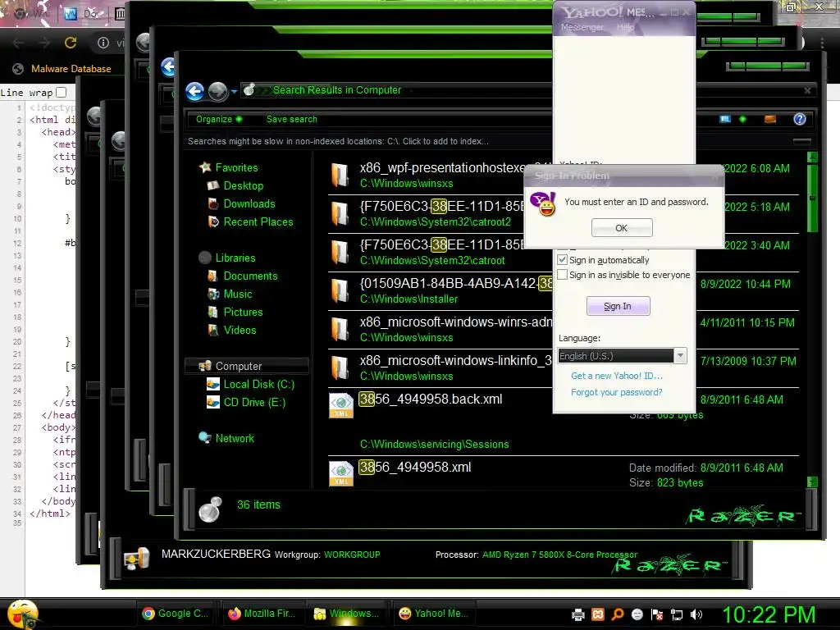Screen dimensions: 840x630
Task: Open Pictures library
Action: (x=243, y=312)
